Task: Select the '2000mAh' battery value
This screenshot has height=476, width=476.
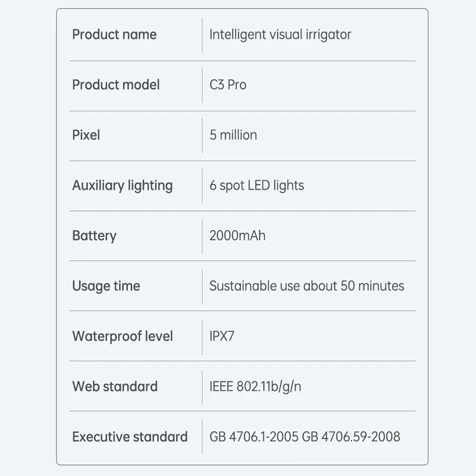Action: [x=237, y=236]
